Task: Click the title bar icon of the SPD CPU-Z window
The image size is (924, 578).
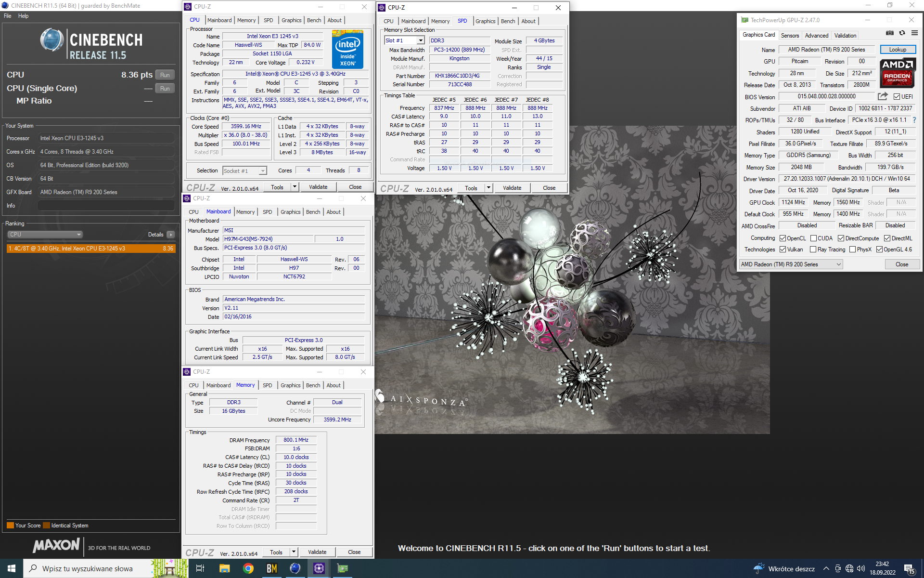Action: point(382,8)
